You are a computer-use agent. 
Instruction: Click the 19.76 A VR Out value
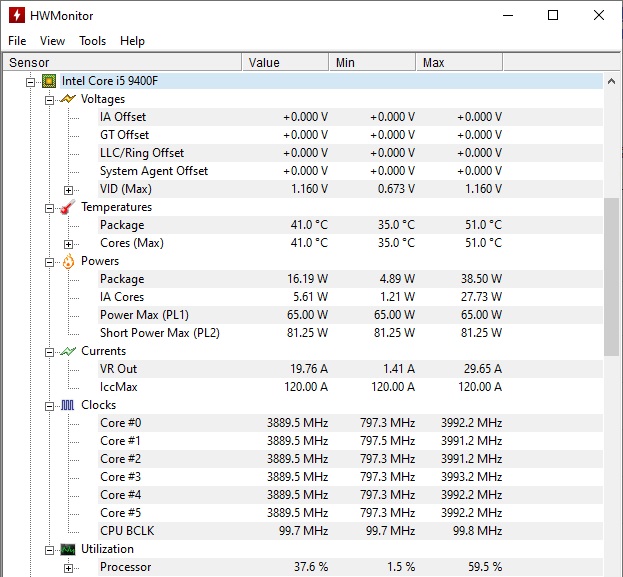[x=309, y=369]
